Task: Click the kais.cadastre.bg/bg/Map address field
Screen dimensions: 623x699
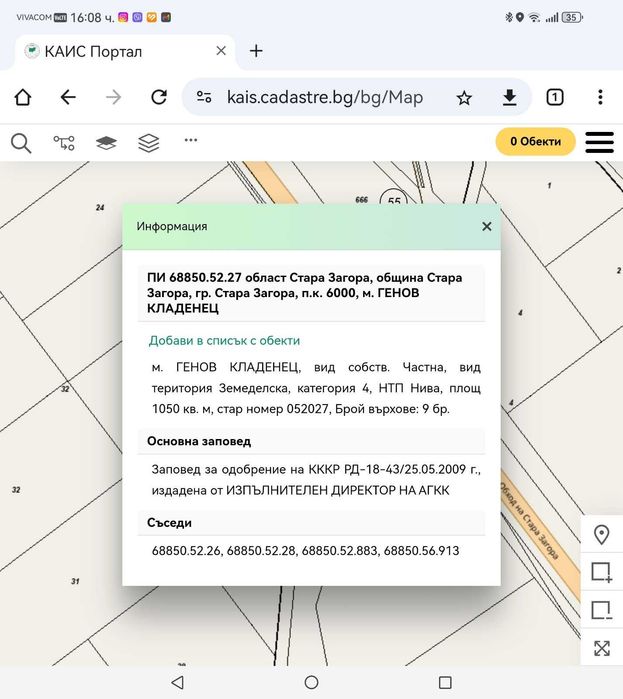Action: 325,97
